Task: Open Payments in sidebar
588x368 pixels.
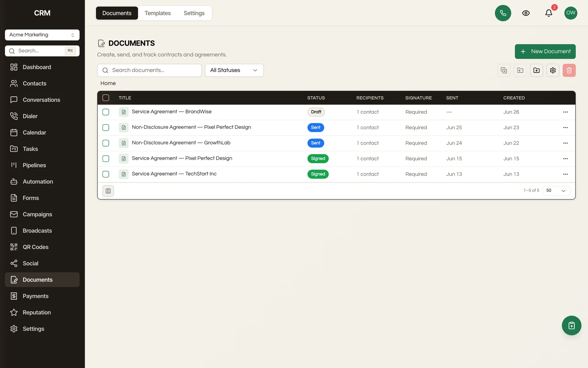Action: click(x=42, y=296)
